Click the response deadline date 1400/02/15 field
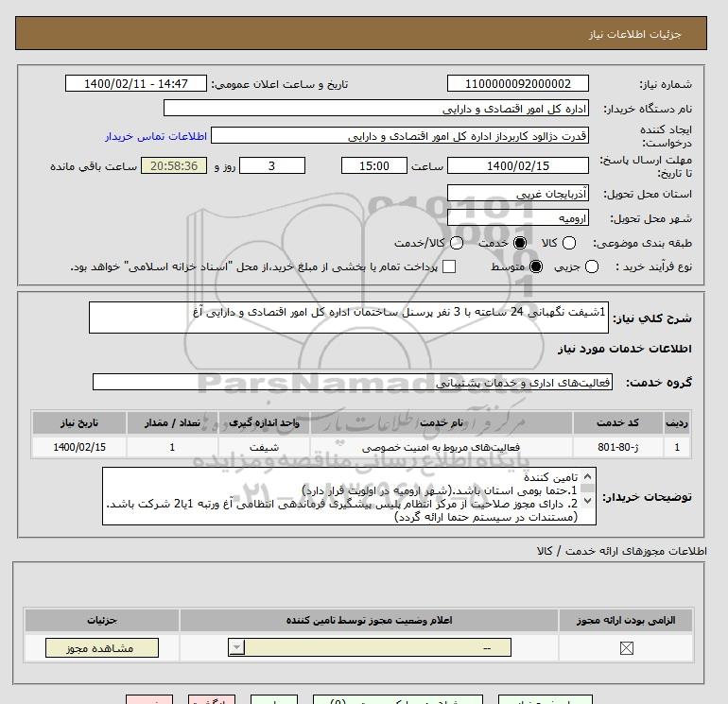Image resolution: width=728 pixels, height=704 pixels. pyautogui.click(x=518, y=165)
